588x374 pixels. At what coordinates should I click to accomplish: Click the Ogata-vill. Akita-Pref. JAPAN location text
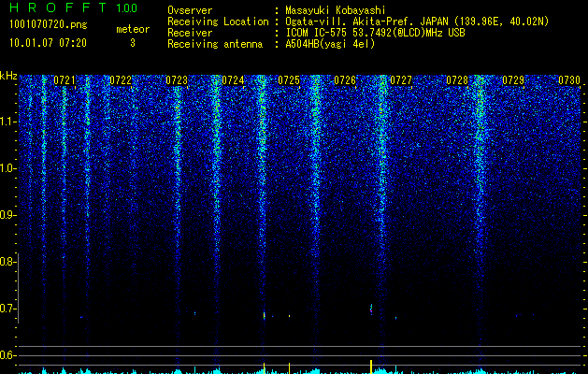[417, 22]
